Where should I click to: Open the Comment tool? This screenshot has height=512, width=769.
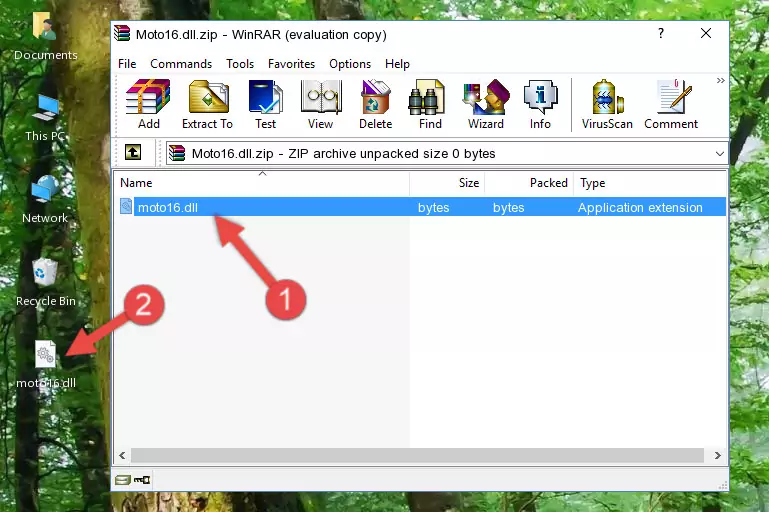coord(671,104)
